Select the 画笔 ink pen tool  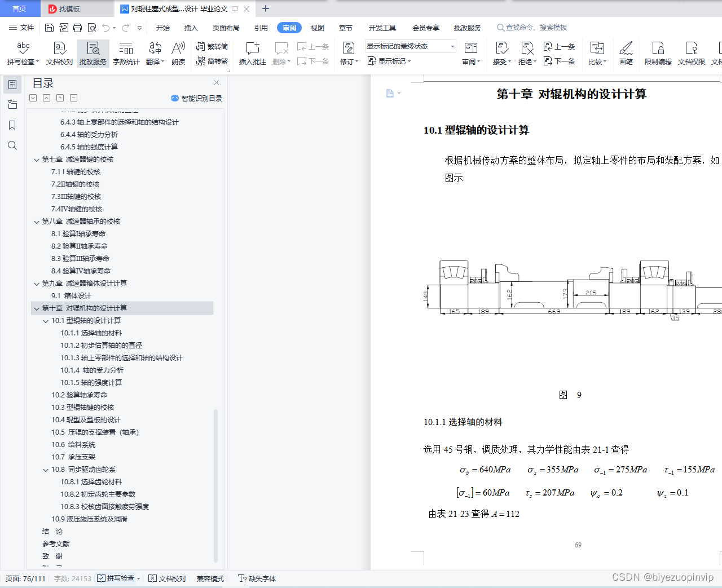click(x=626, y=54)
